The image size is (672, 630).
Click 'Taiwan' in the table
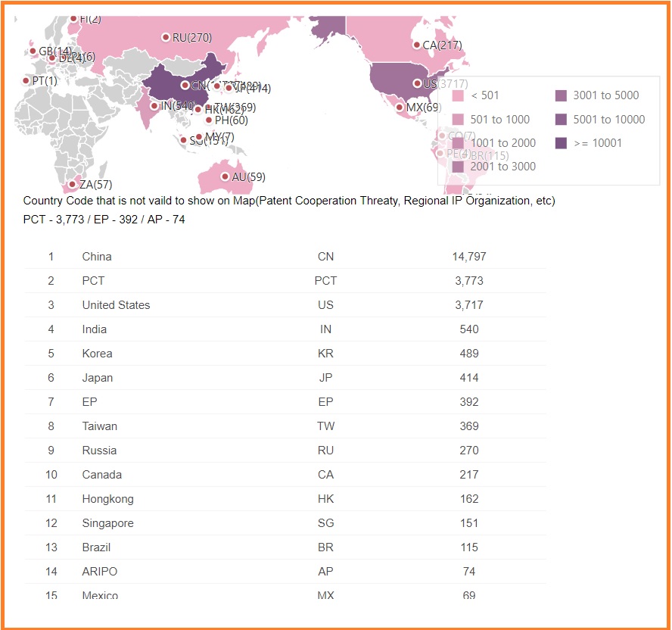99,426
